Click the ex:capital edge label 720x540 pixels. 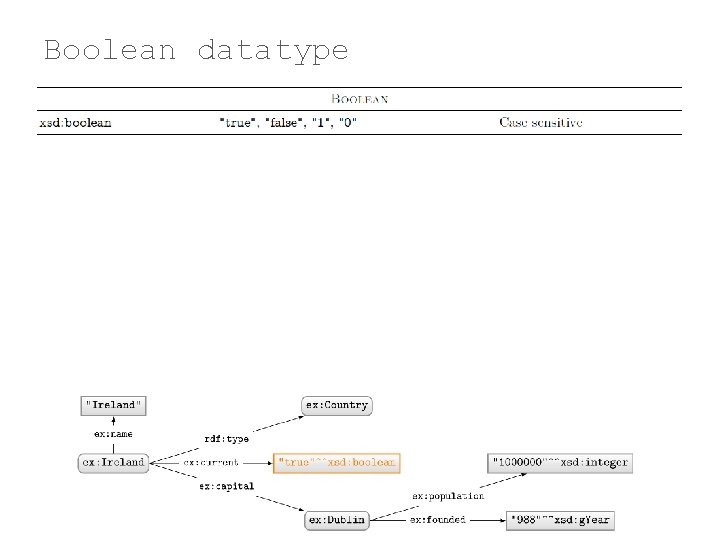point(226,486)
